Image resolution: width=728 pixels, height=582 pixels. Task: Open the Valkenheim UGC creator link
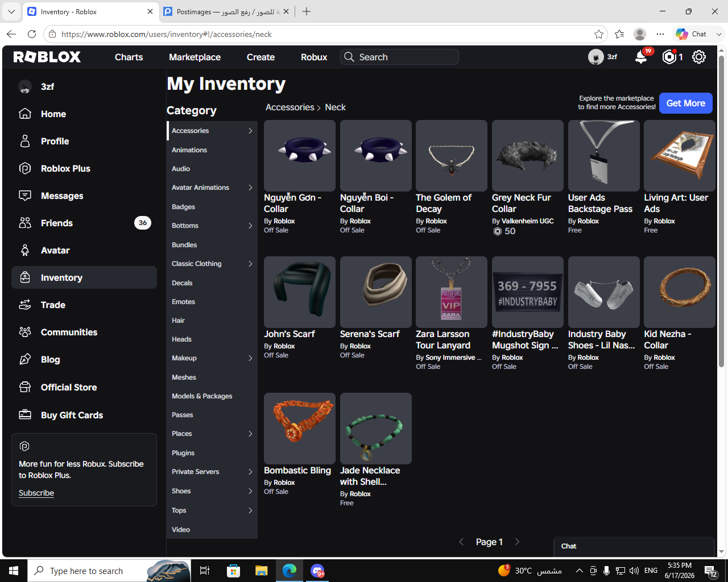click(x=527, y=221)
